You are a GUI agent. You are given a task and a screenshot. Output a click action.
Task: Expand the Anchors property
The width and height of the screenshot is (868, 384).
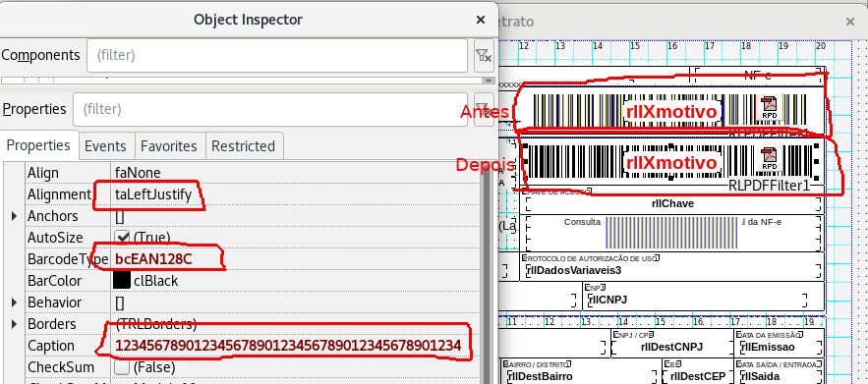[15, 216]
